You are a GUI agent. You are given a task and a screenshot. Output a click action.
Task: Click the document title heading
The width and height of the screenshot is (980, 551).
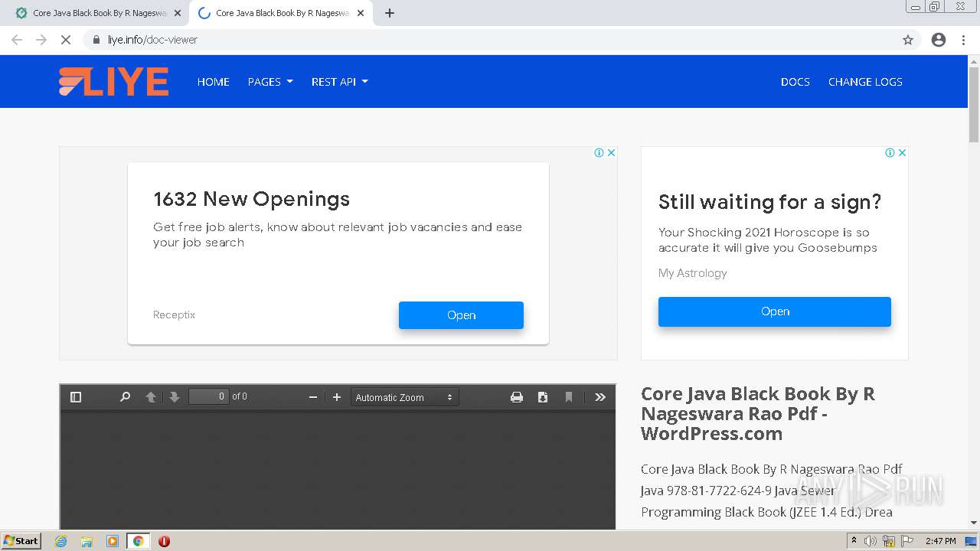point(758,413)
